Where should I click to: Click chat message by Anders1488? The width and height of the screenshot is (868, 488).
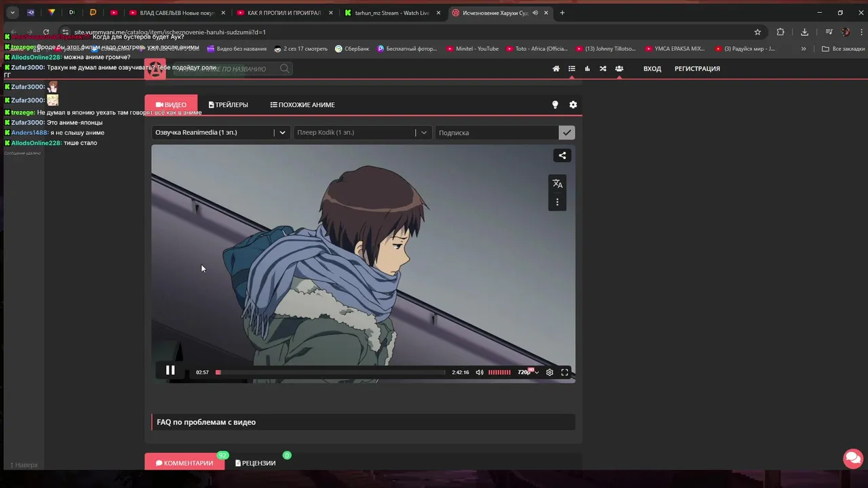54,133
